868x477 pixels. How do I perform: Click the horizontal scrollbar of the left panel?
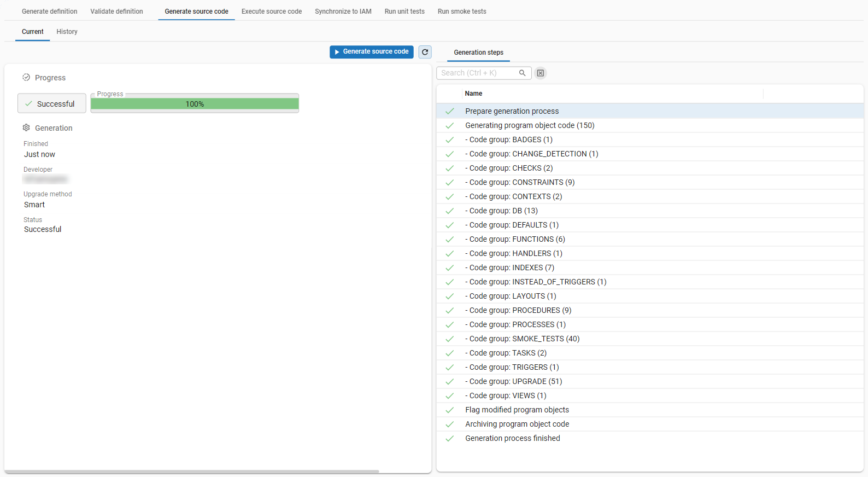pos(192,471)
